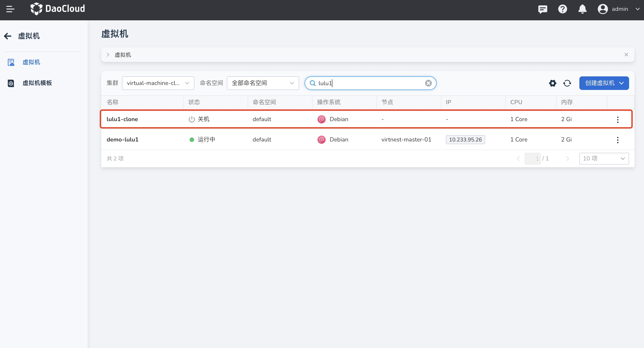This screenshot has height=348, width=644.
Task: Open actions menu for lulu1-clone
Action: pyautogui.click(x=618, y=120)
